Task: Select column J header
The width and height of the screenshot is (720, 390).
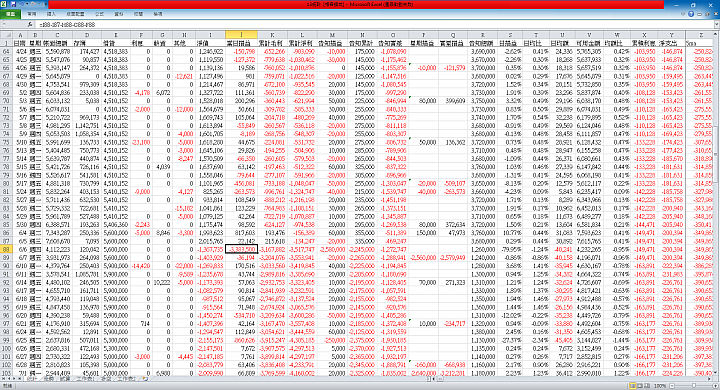Action: (x=241, y=35)
